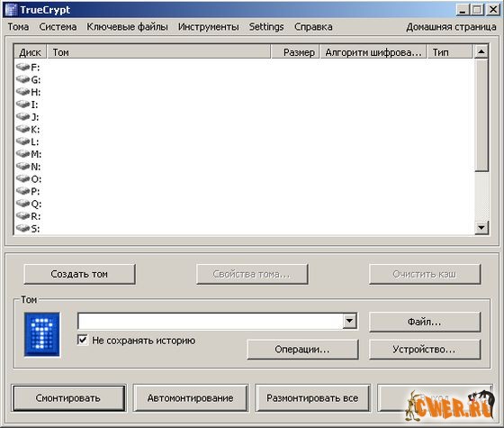
Task: Click the blue TrueCrypt logo image
Action: coord(41,334)
